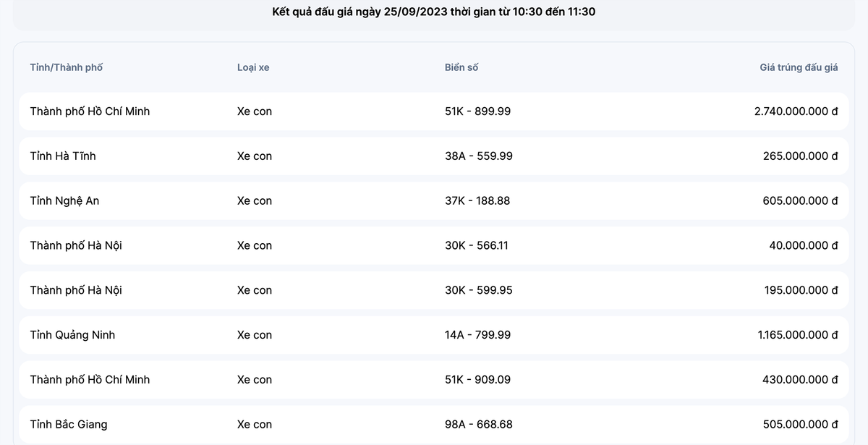The image size is (868, 445).
Task: Open the Tỉnh Nghệ An entry
Action: click(x=64, y=200)
